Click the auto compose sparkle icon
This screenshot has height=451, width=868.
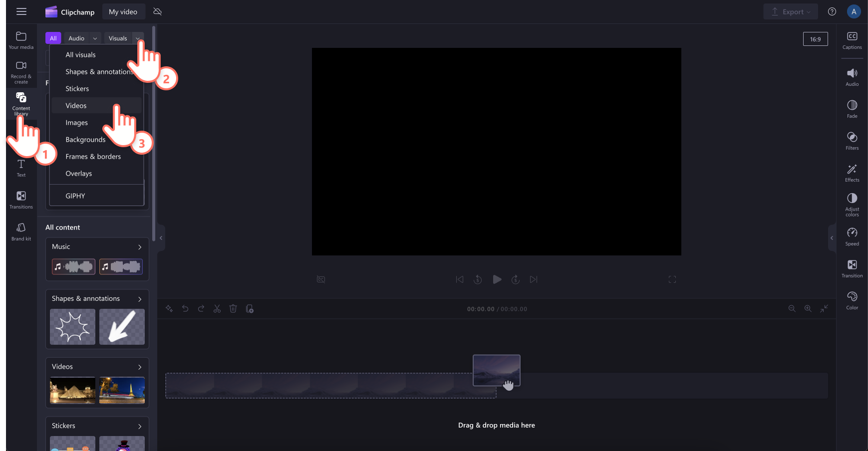[x=169, y=309]
